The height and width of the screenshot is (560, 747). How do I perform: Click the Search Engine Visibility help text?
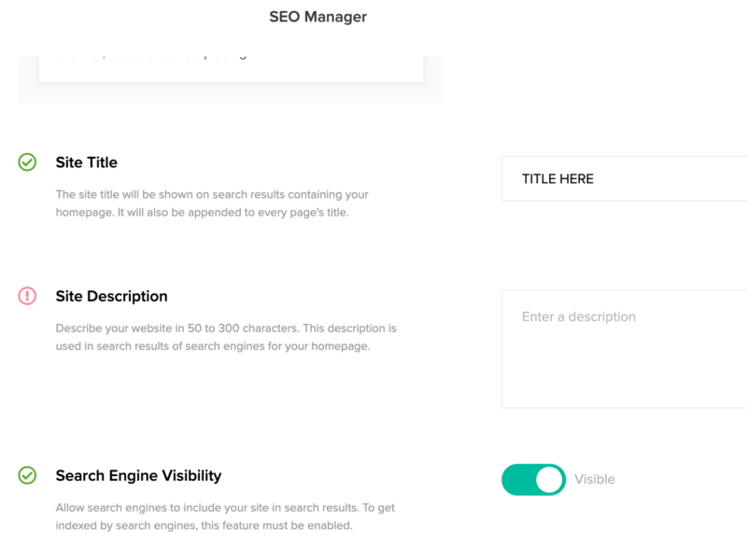226,516
